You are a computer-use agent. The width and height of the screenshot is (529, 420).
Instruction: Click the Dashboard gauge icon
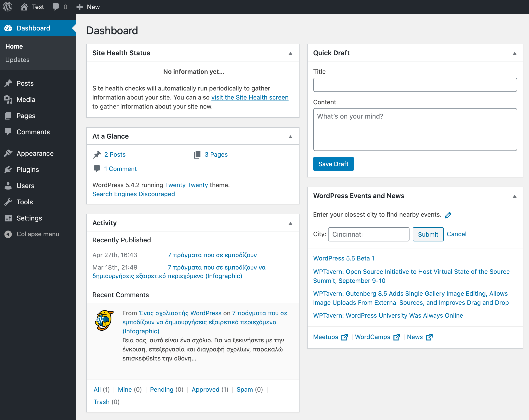[x=8, y=28]
